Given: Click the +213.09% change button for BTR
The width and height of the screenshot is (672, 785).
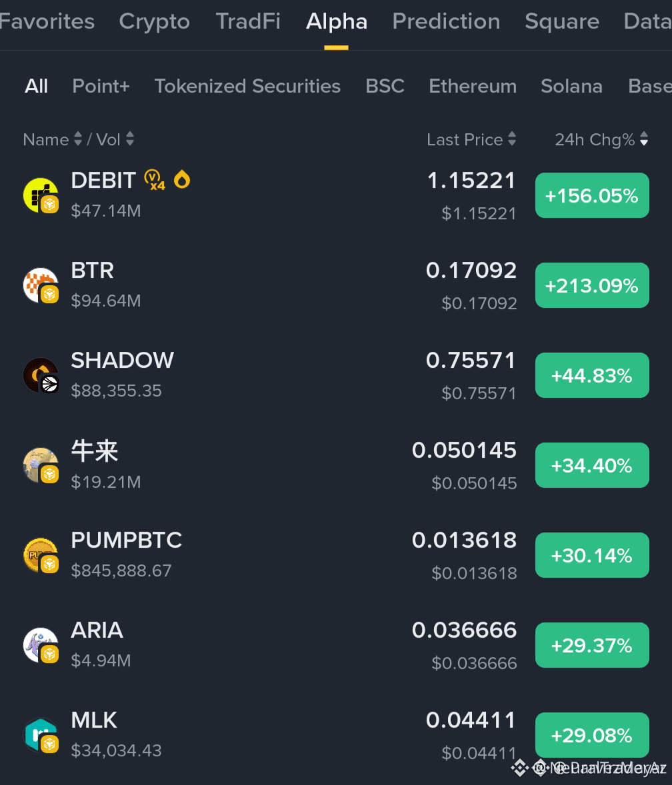Looking at the screenshot, I should [x=592, y=285].
